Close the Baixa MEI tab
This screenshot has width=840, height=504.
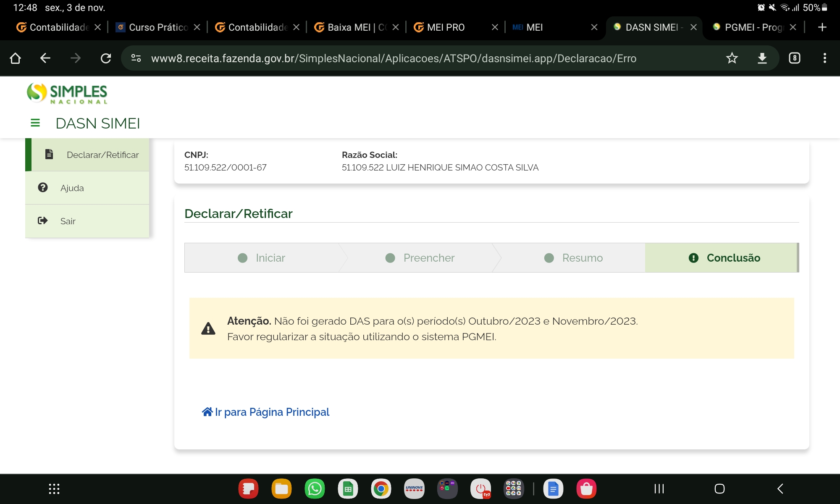(396, 27)
